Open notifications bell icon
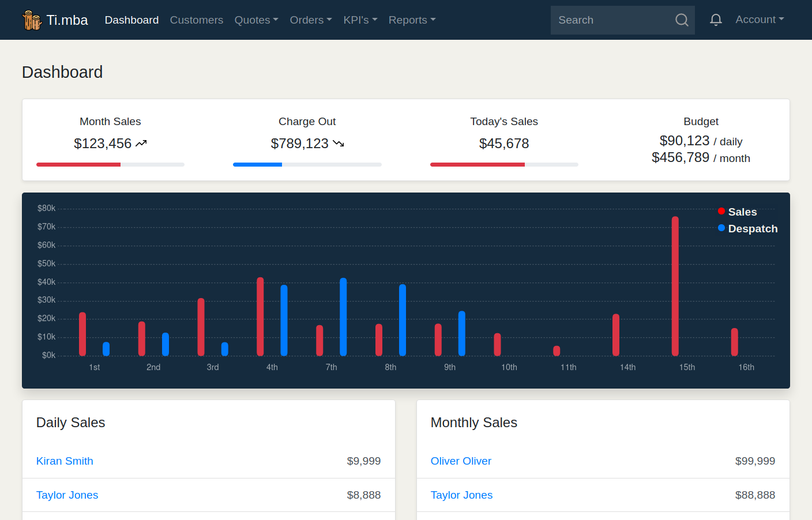Viewport: 812px width, 520px height. (716, 20)
